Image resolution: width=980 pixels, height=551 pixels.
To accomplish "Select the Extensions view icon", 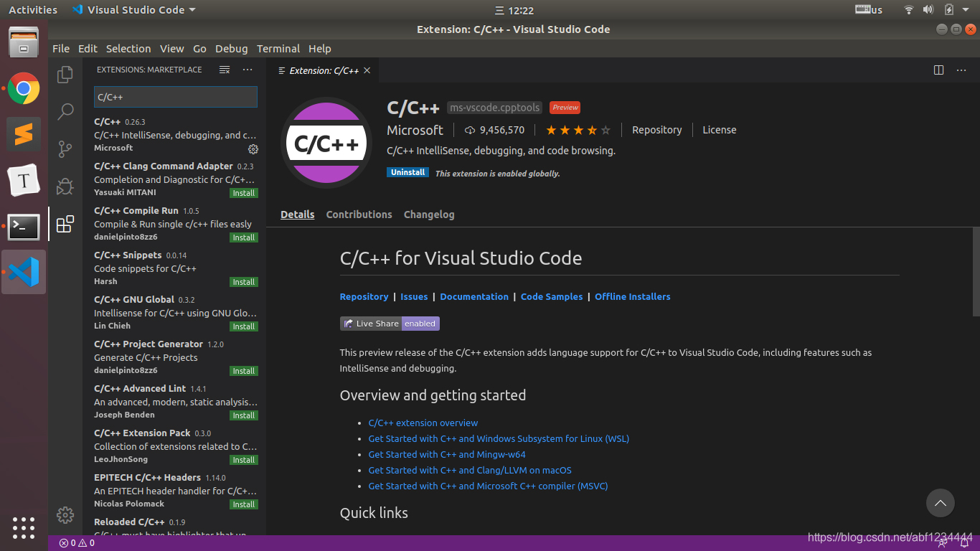I will (65, 224).
